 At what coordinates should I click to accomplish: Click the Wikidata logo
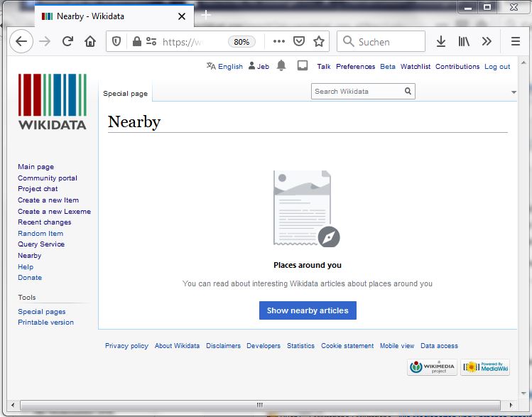(x=52, y=102)
